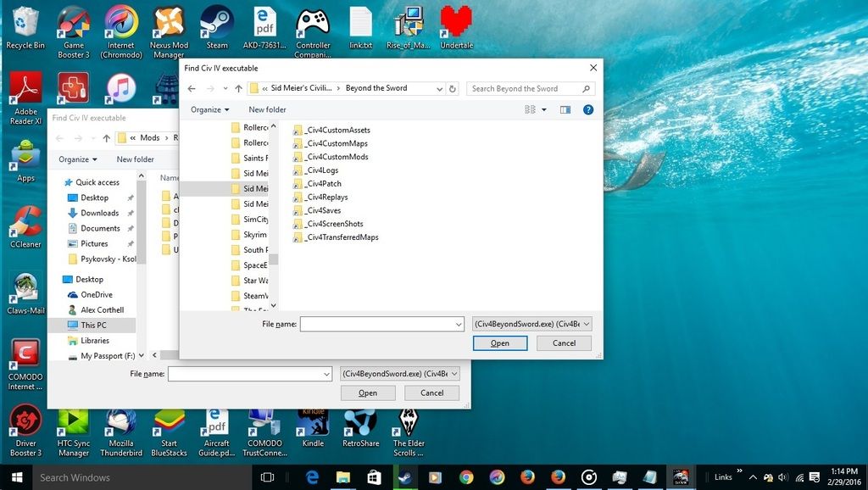Select the Controller Companion desktop icon
The image size is (868, 490).
tap(313, 31)
